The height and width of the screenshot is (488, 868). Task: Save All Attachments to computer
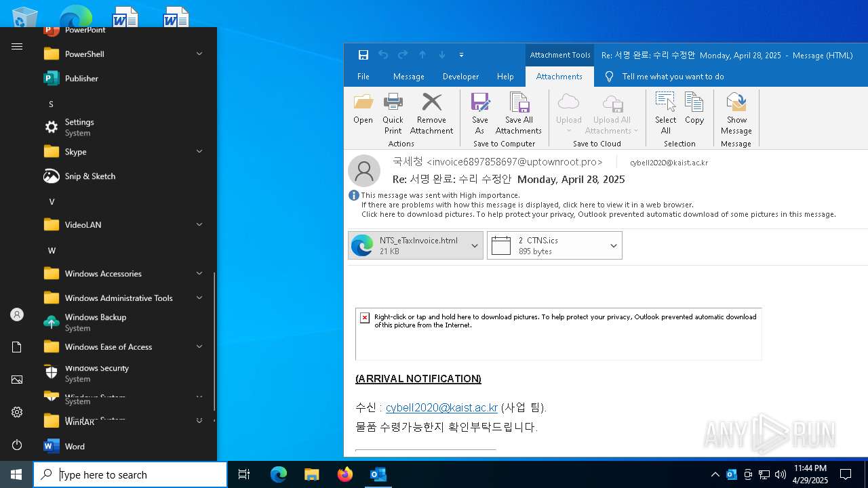click(519, 114)
